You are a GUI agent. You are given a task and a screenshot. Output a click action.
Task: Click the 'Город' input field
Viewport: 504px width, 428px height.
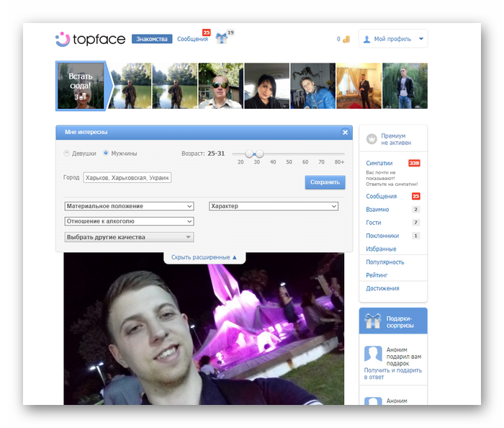tap(127, 177)
